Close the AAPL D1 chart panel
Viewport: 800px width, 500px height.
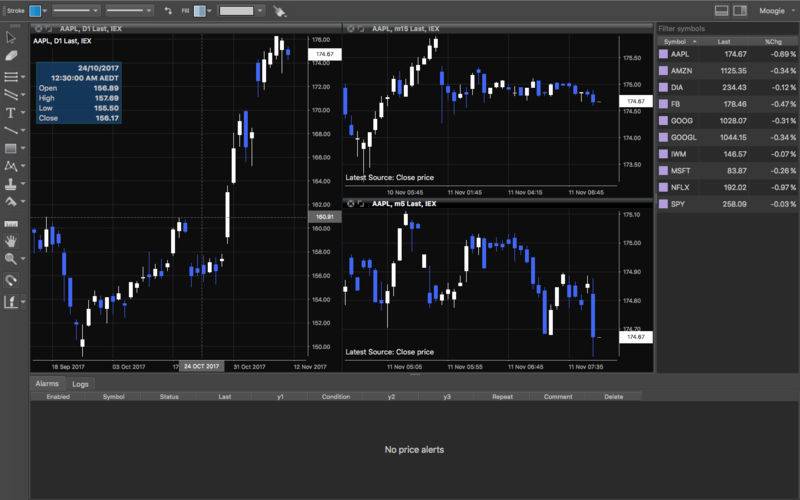pyautogui.click(x=38, y=29)
